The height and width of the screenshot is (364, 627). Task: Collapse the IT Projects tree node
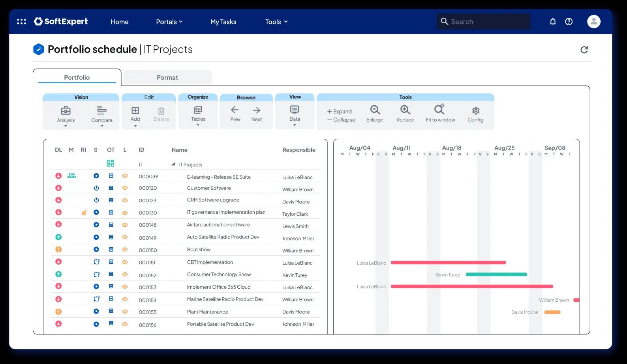click(x=173, y=164)
